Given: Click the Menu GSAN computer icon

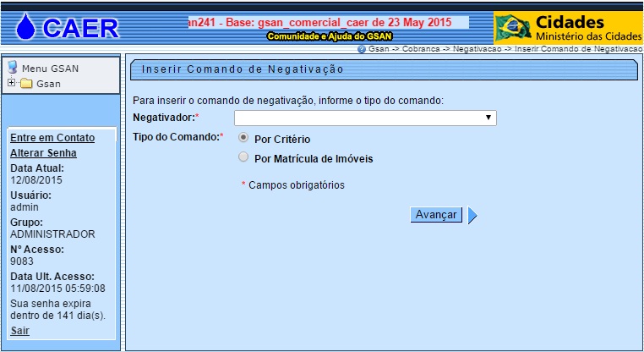Looking at the screenshot, I should point(13,67).
